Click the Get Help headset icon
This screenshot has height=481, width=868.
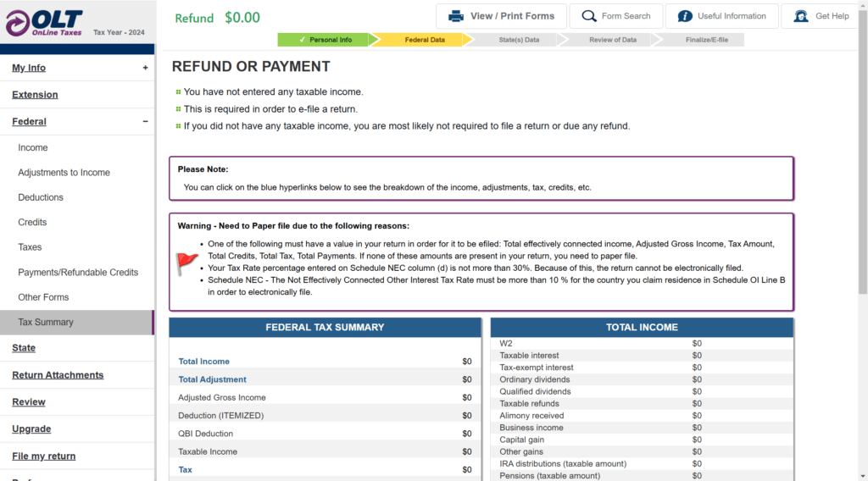[800, 16]
